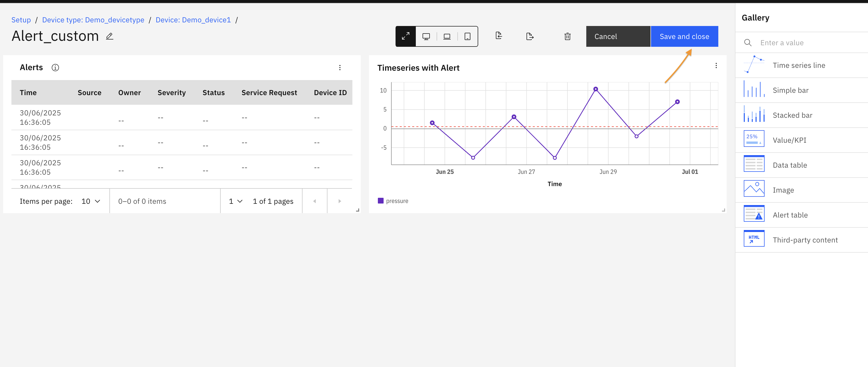Sort alerts by Source column header
Viewport: 868px width, 367px height.
point(89,93)
